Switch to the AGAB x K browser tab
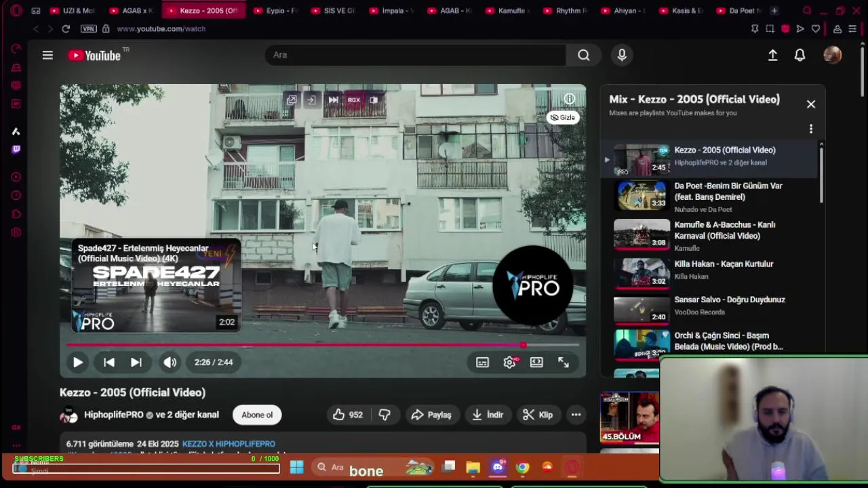 132,11
